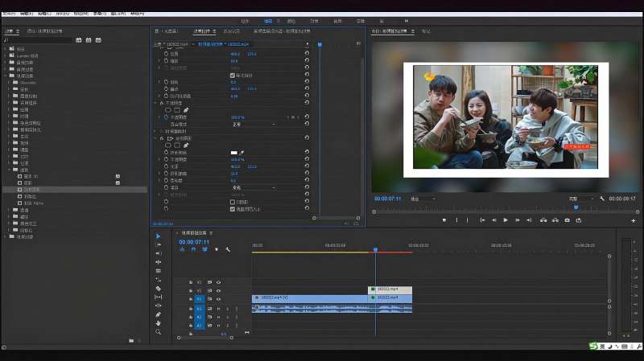Select the Razor tool in the timeline toolbar
Screen dimensions: 644x361
point(159,288)
